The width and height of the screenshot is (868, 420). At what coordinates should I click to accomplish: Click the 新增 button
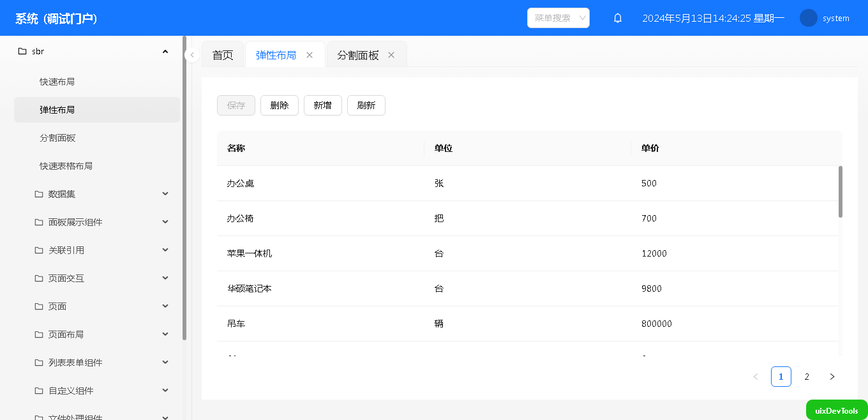click(323, 105)
